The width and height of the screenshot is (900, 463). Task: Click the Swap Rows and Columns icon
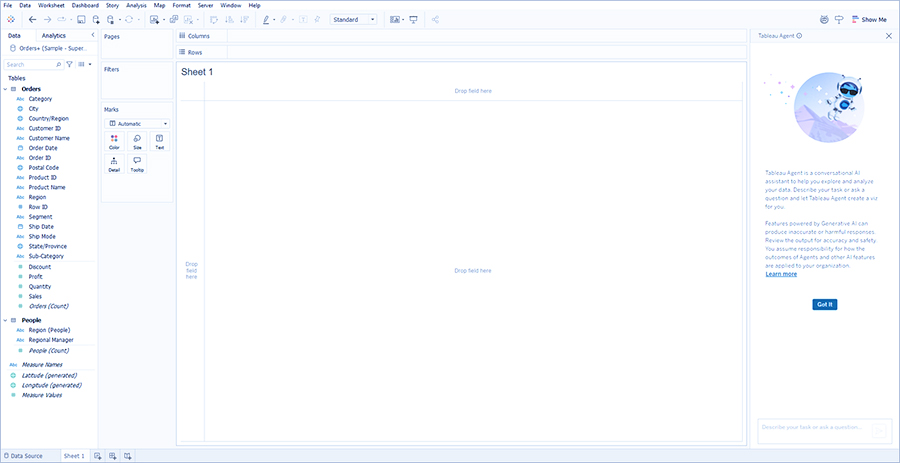214,20
